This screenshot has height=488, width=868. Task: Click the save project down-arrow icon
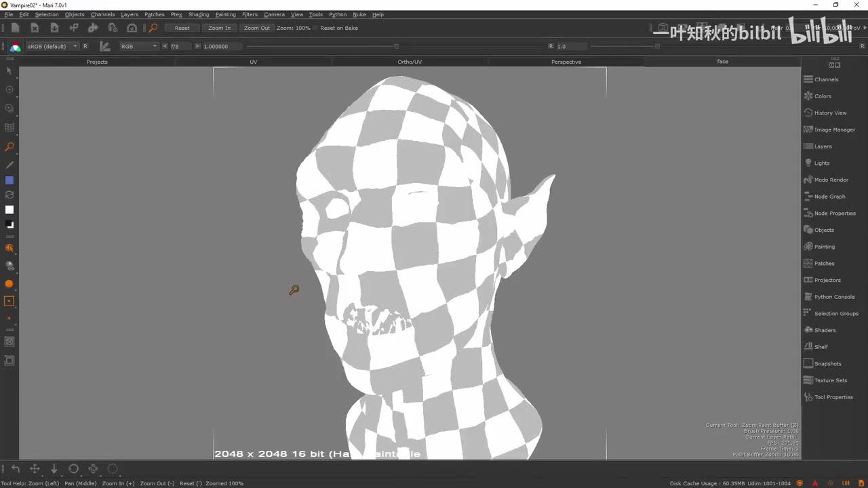54,28
